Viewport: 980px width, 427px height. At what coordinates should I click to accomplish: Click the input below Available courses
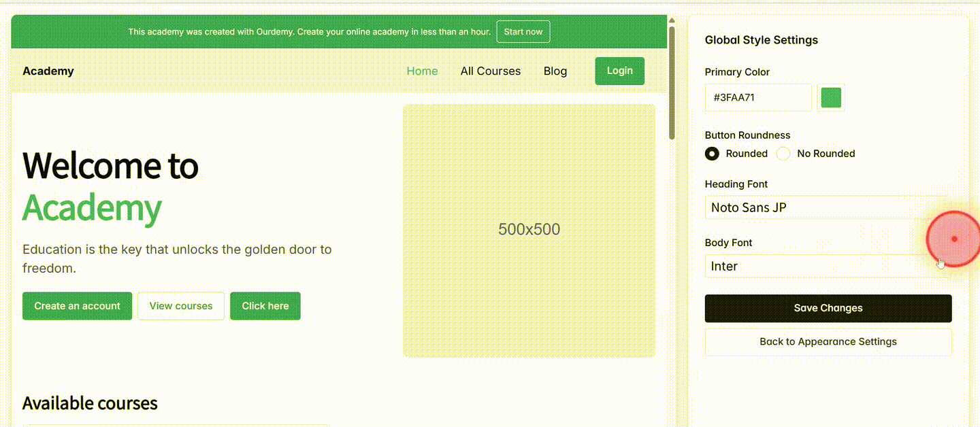[x=176, y=425]
